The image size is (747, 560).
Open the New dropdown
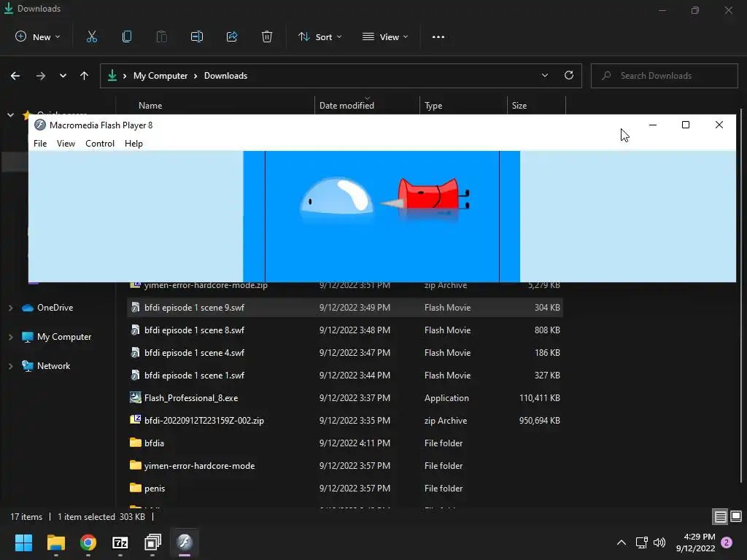coord(38,36)
